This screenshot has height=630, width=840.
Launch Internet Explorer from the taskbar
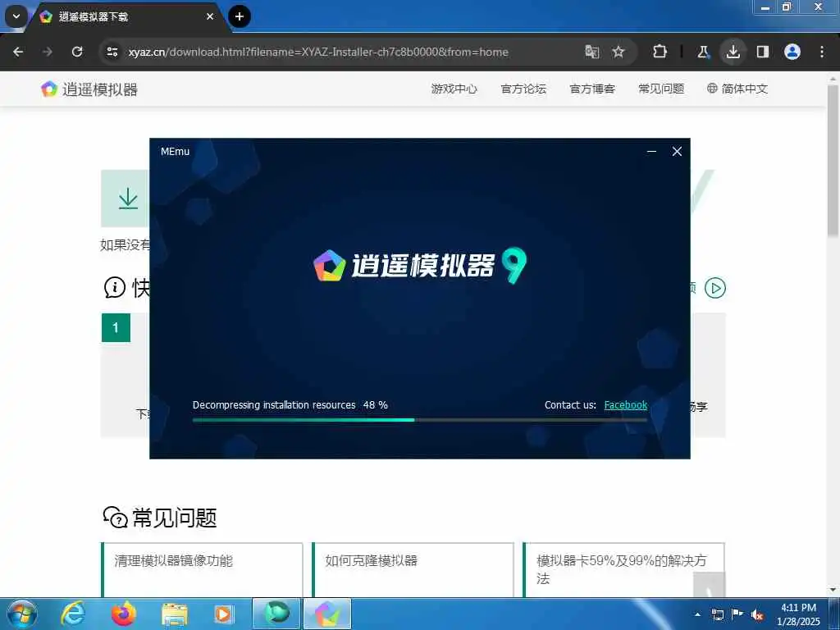pos(72,614)
